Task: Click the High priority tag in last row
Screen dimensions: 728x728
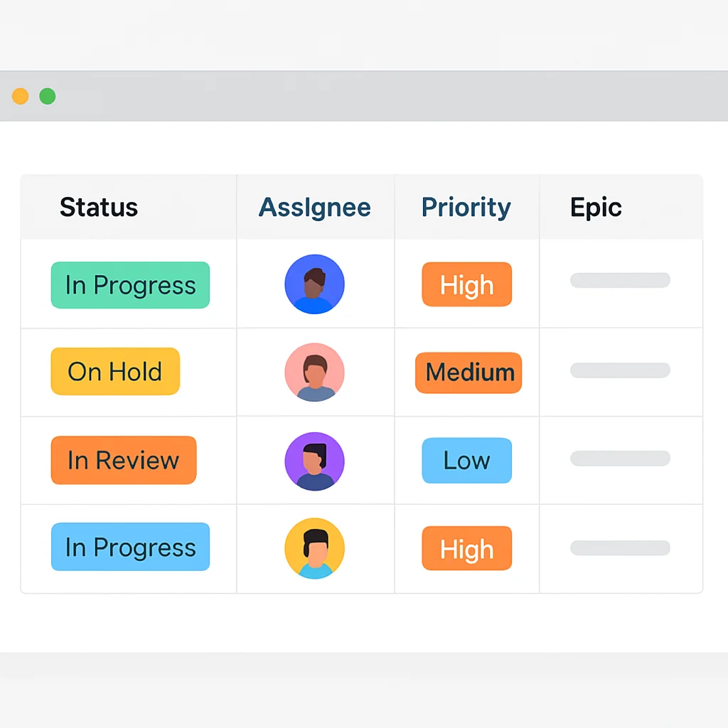Action: [466, 548]
